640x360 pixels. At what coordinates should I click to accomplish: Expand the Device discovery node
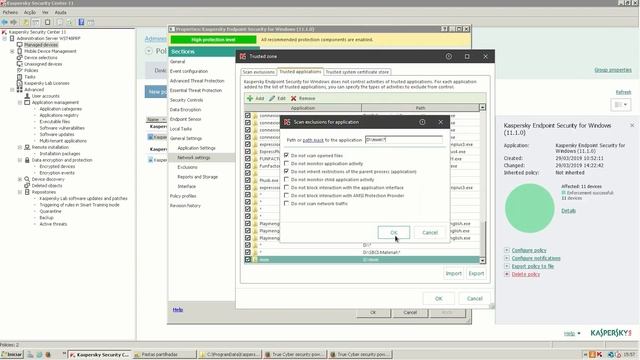(x=20, y=179)
